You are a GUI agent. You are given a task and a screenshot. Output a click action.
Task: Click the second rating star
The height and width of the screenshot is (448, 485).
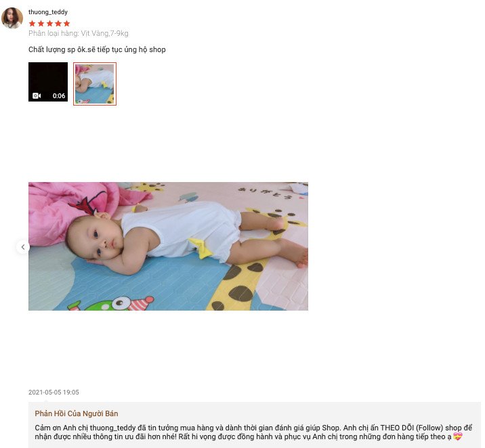coord(41,24)
